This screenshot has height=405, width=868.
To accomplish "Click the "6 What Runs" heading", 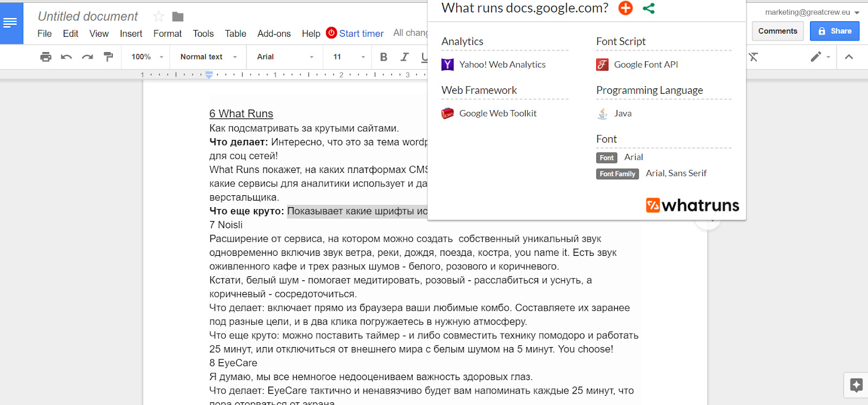I will pos(241,114).
